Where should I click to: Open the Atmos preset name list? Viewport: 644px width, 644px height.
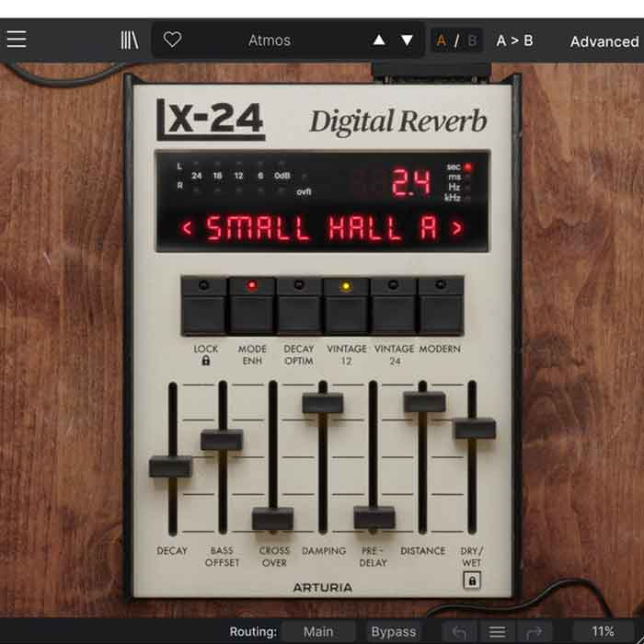(x=270, y=40)
